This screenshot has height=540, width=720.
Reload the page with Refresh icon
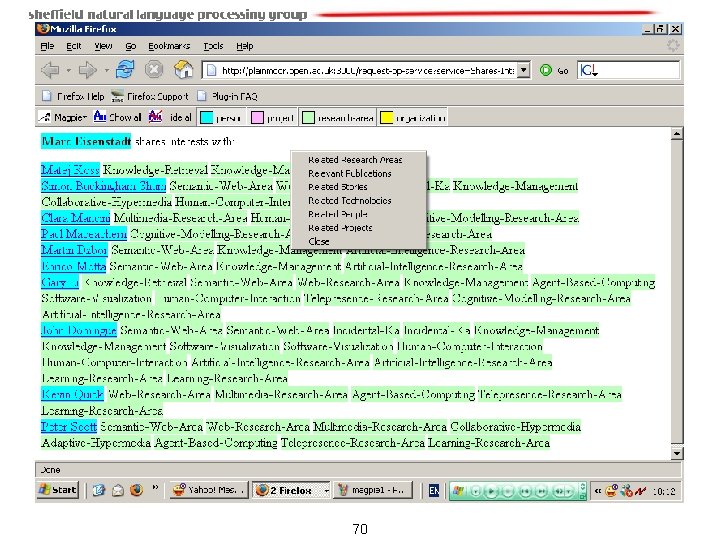(x=125, y=70)
